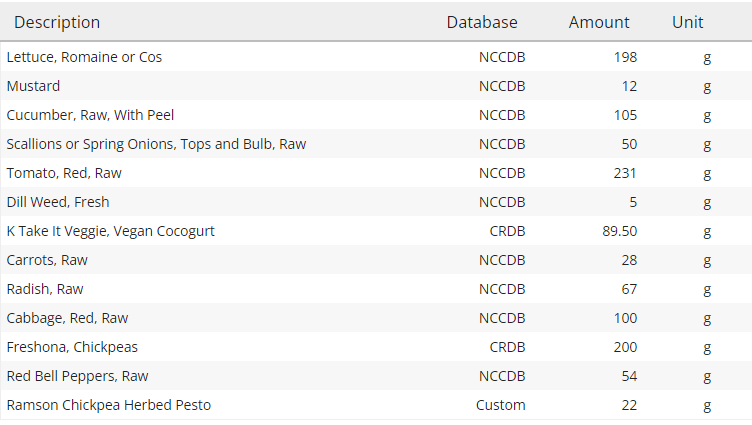The height and width of the screenshot is (425, 752).
Task: Click the Carrots, Raw ingredient
Action: [x=47, y=260]
